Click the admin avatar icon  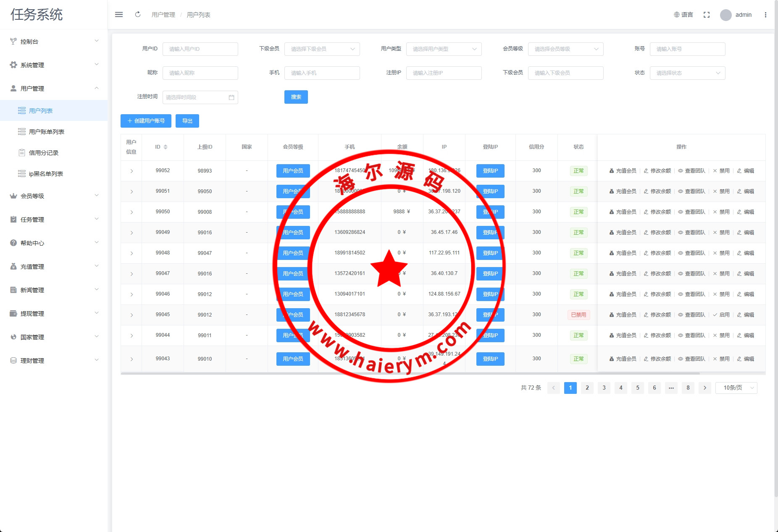click(x=725, y=15)
